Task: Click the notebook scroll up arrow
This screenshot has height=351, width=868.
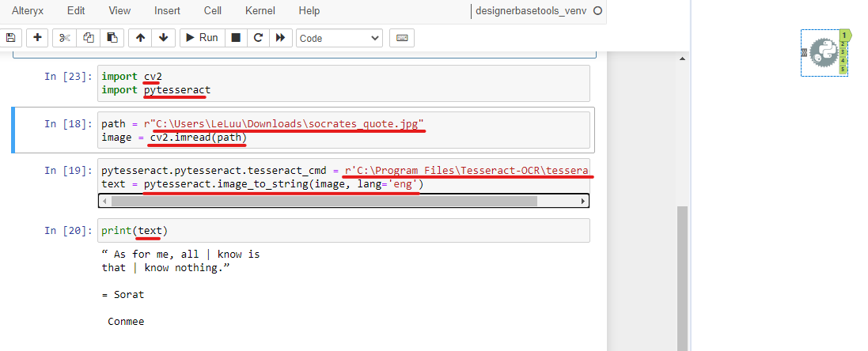Action: [x=682, y=58]
